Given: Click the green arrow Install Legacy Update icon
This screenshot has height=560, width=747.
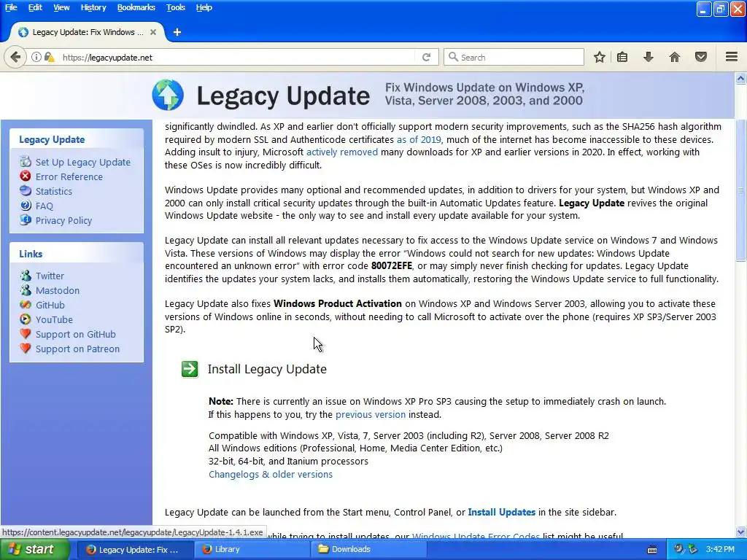Looking at the screenshot, I should tap(190, 369).
